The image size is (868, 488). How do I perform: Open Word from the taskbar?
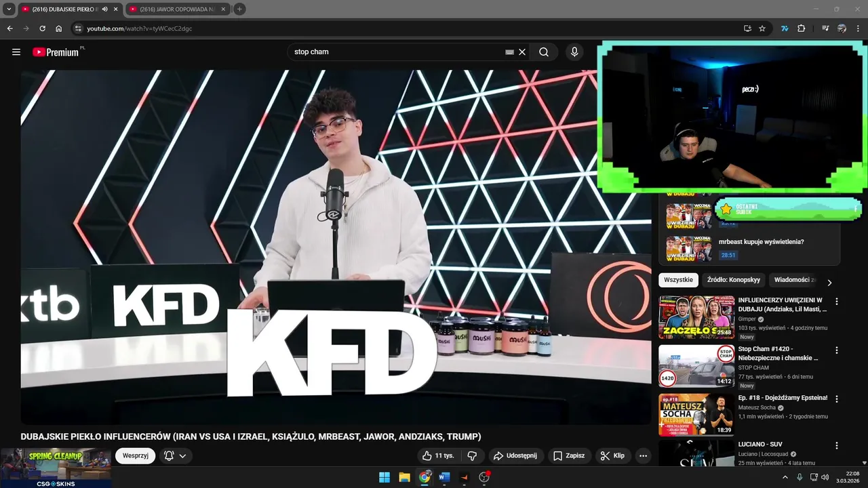(444, 477)
